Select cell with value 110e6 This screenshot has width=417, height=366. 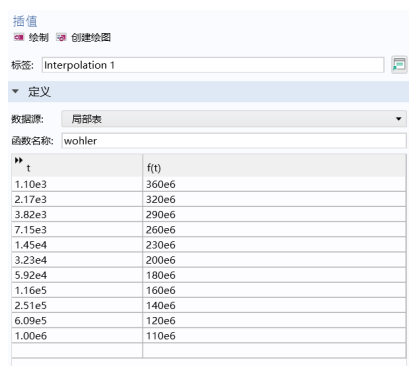click(274, 336)
